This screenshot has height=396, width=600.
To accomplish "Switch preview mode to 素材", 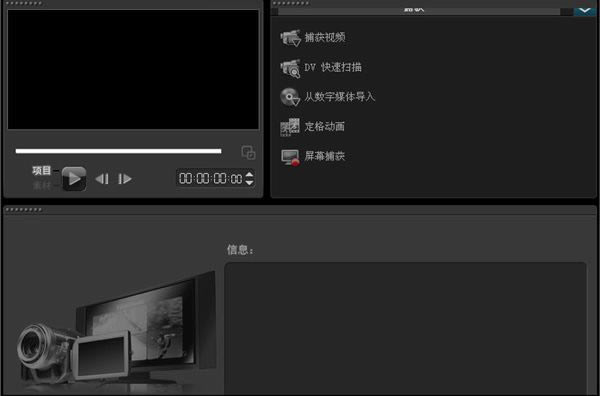I will pyautogui.click(x=41, y=186).
